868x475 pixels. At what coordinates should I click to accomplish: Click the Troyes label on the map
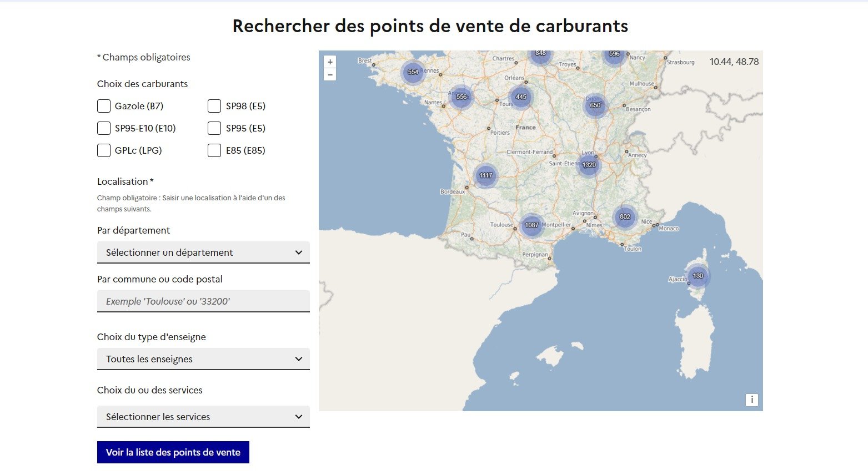tap(567, 64)
